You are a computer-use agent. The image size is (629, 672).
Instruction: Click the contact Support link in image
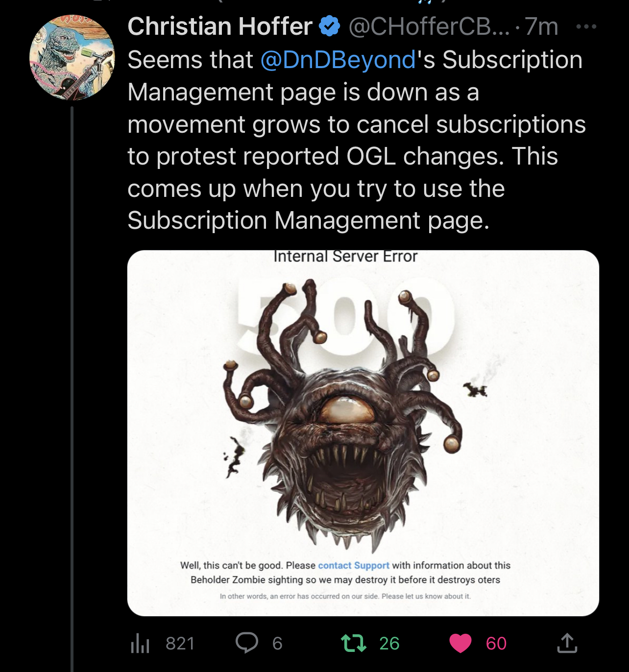[353, 565]
